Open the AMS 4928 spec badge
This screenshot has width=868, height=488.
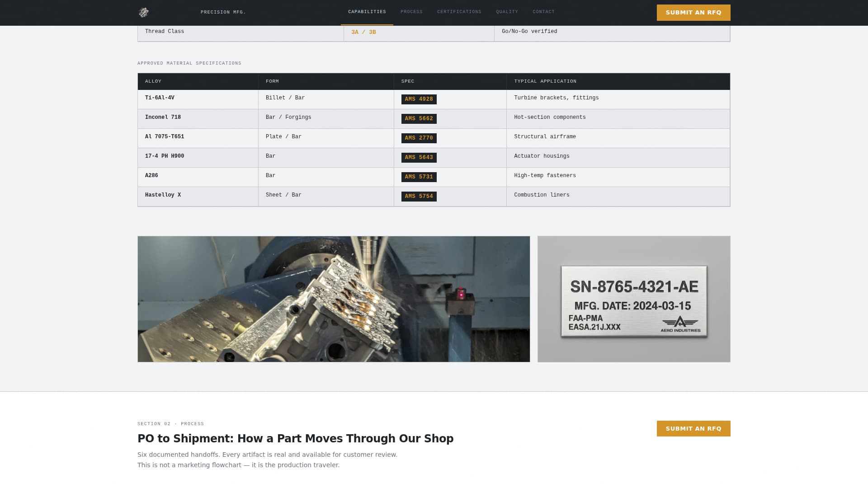(x=419, y=99)
